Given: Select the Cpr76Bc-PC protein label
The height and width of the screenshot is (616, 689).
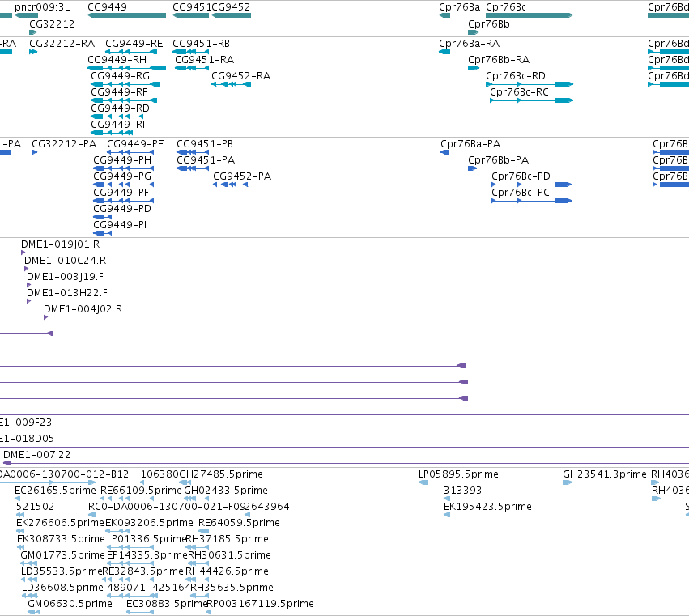Looking at the screenshot, I should coord(521,193).
